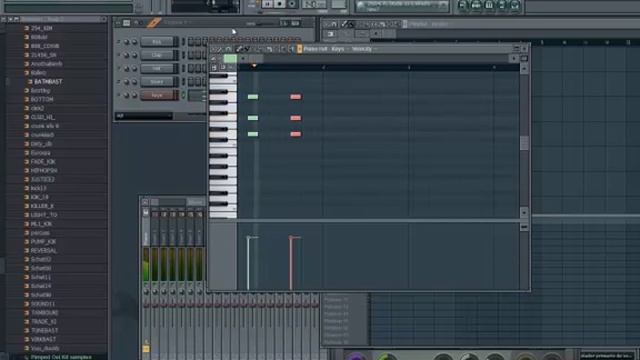Select the KILLER_K sample in the browser
This screenshot has height=360, width=640.
(x=42, y=206)
